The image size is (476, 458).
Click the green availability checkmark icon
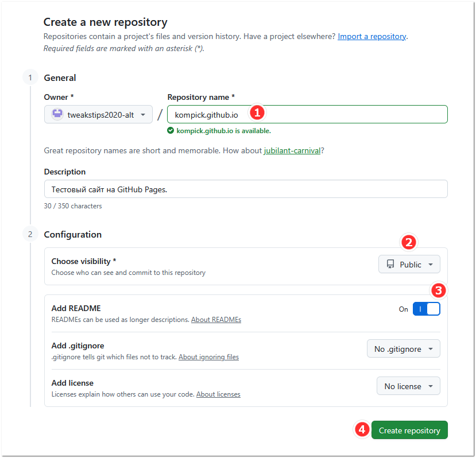coord(171,131)
